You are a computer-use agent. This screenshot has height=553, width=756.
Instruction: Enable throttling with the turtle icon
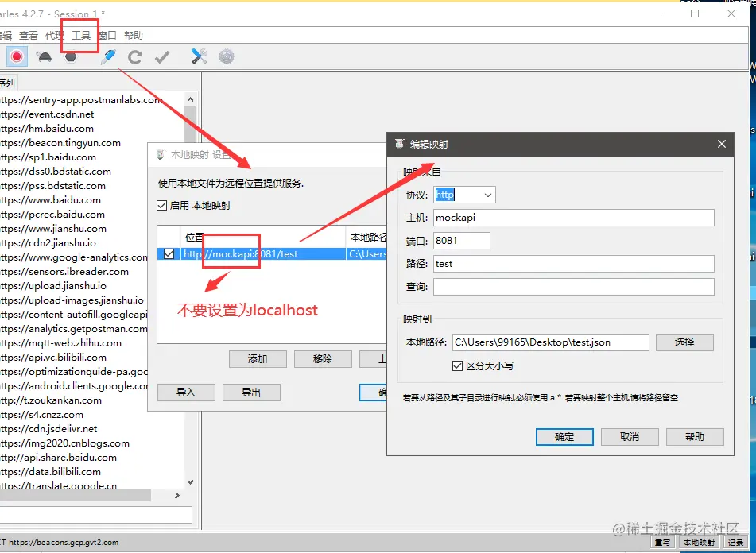click(x=45, y=57)
